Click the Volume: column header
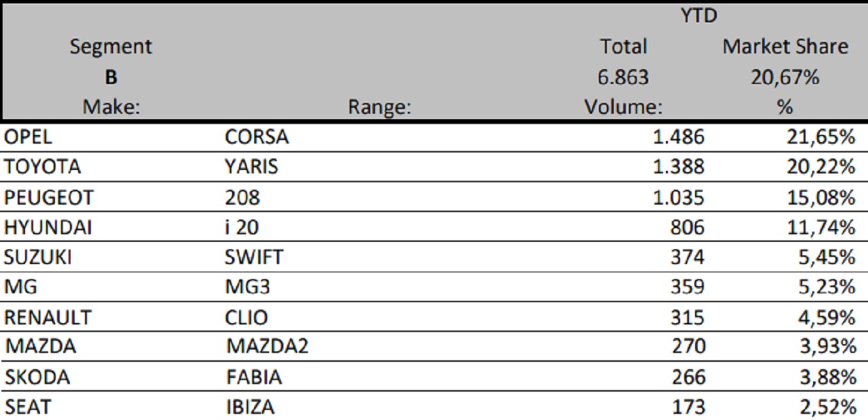This screenshot has width=868, height=420. pos(623,107)
